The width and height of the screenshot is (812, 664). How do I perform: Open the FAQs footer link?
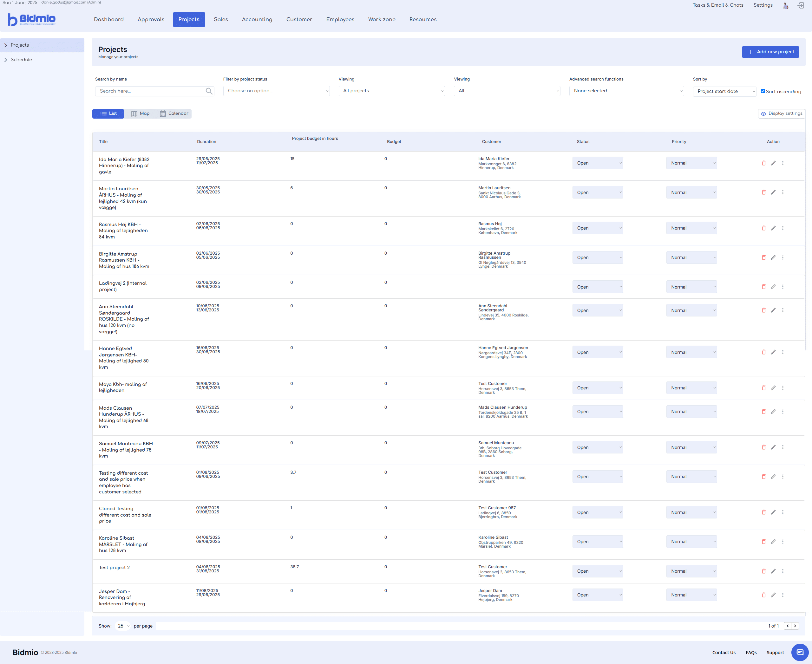pyautogui.click(x=751, y=653)
